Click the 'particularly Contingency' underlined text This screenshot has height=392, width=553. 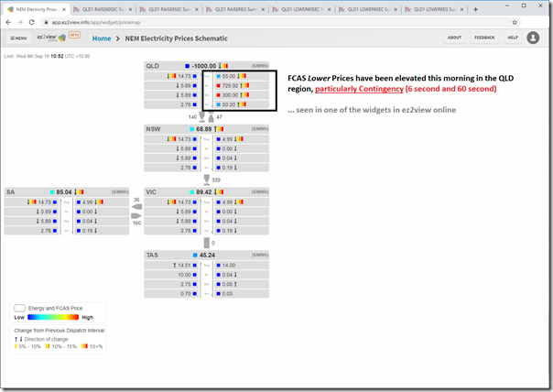click(359, 89)
